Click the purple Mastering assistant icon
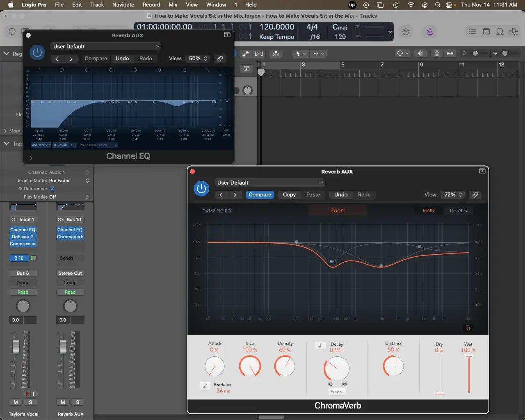 (x=429, y=32)
